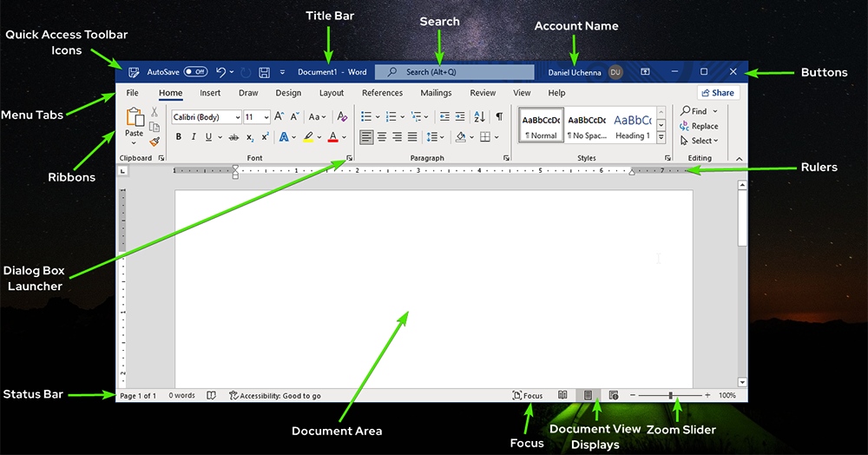
Task: Click the zoom slider handle
Action: tap(670, 395)
